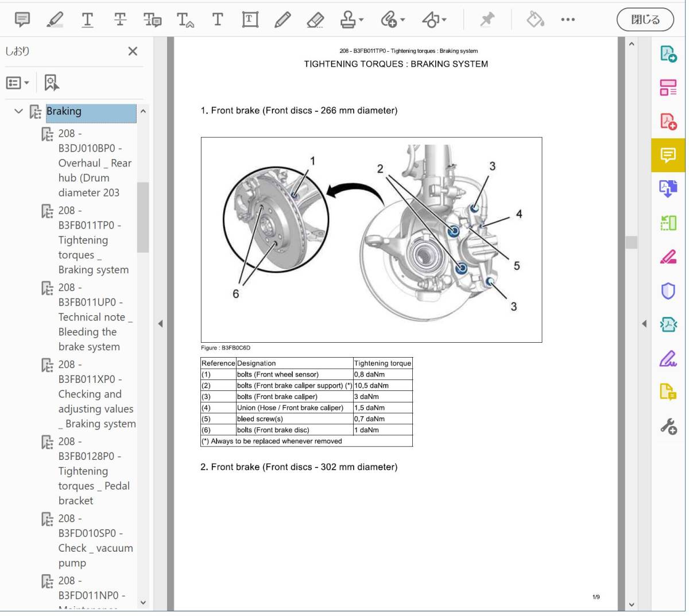Viewport: 689px width, 616px height.
Task: Select the insert text at cursor tool
Action: pos(185,20)
